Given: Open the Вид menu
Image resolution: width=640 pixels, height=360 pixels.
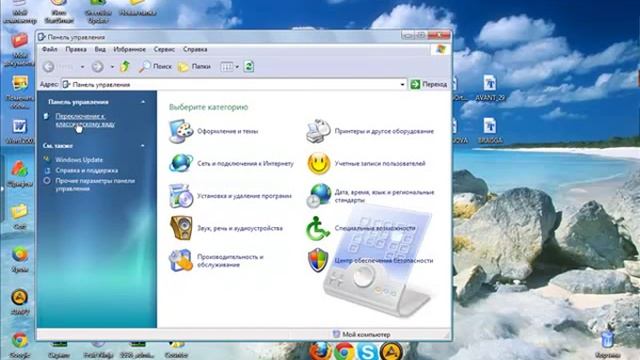Looking at the screenshot, I should [100, 49].
